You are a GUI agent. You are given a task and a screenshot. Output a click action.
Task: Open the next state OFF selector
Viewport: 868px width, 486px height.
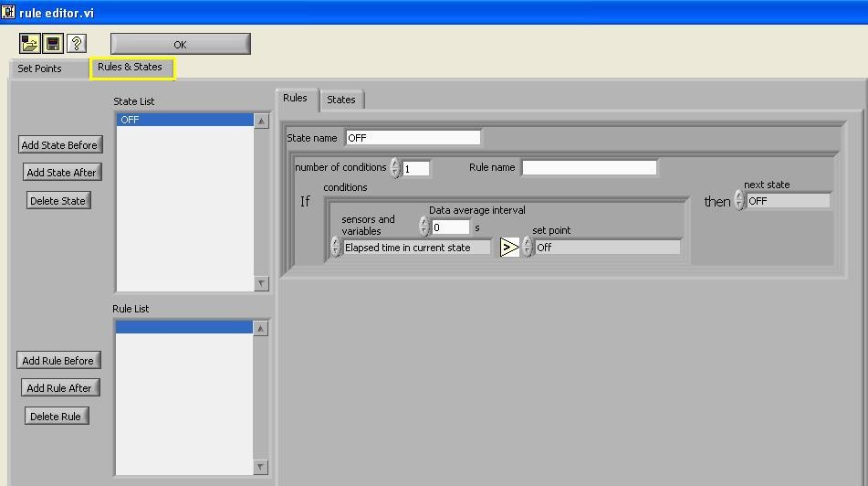coord(789,201)
